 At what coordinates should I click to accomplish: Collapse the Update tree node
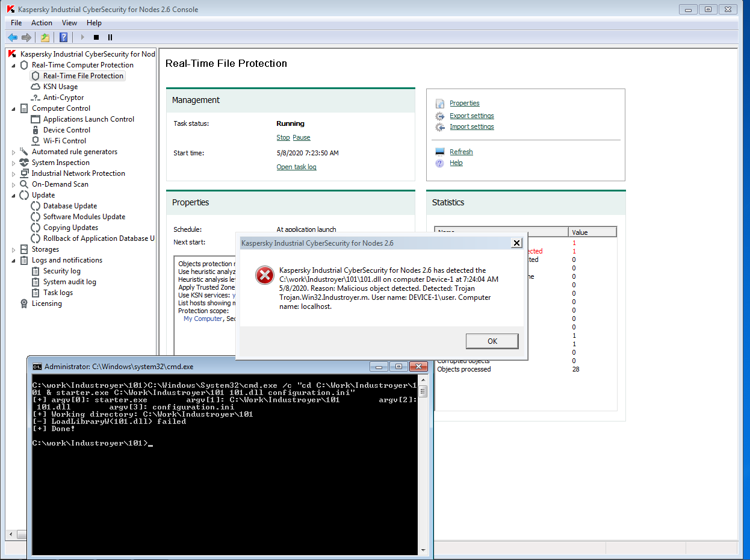pyautogui.click(x=14, y=195)
